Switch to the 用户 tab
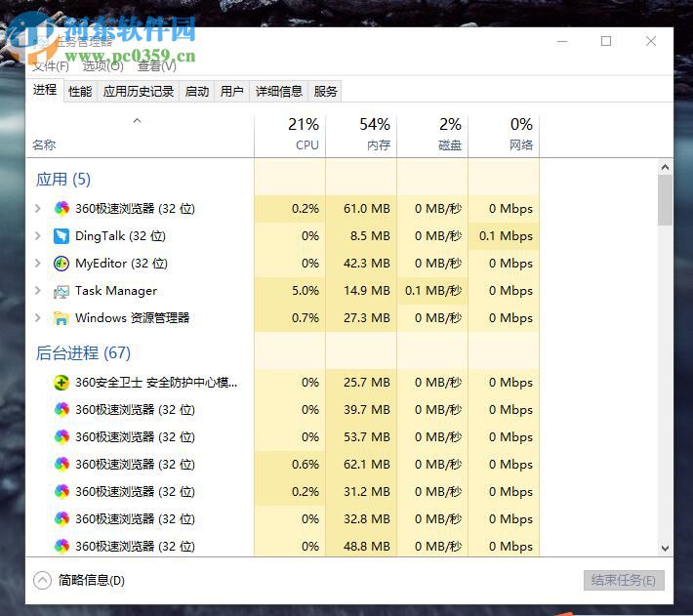The image size is (693, 616). pos(232,92)
